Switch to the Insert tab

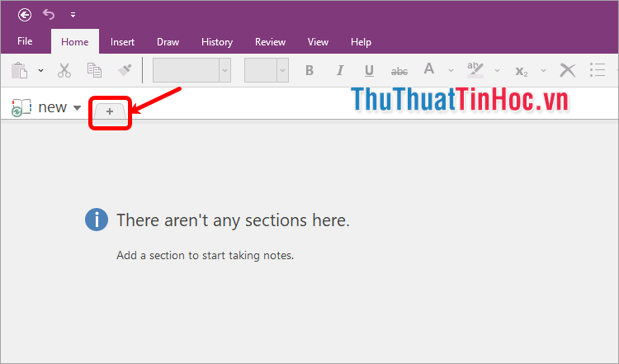[122, 42]
